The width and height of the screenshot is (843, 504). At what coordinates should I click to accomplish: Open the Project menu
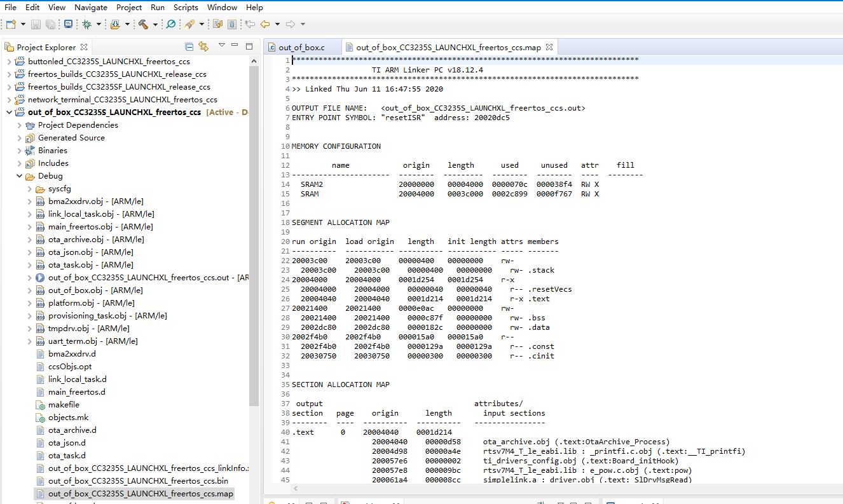129,8
